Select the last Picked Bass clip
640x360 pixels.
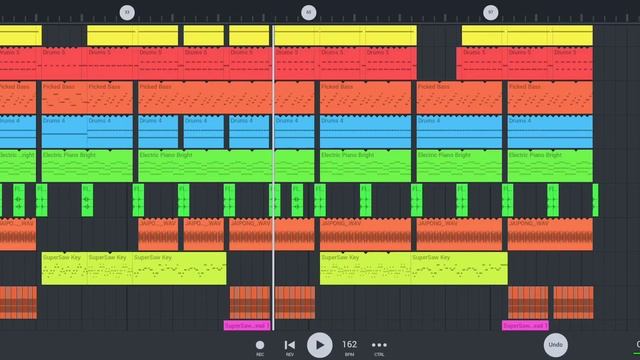click(550, 98)
